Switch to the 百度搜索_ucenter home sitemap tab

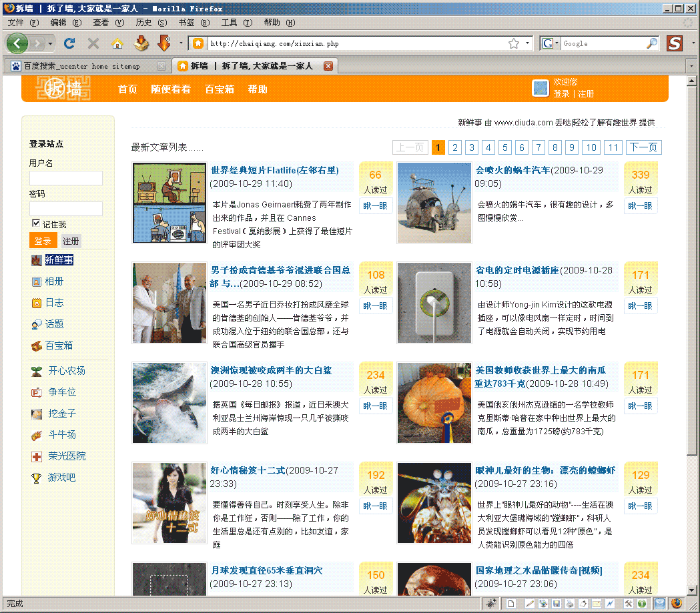click(81, 66)
